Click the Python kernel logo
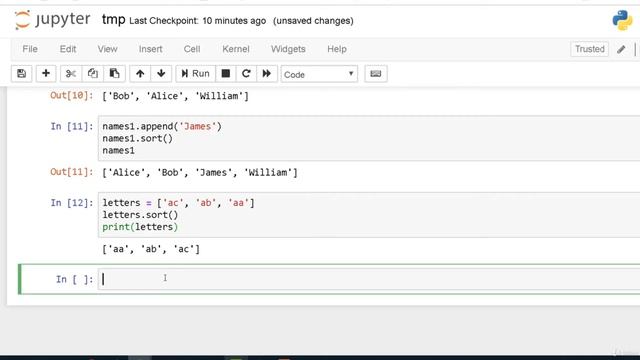This screenshot has width=640, height=360. pos(622,20)
